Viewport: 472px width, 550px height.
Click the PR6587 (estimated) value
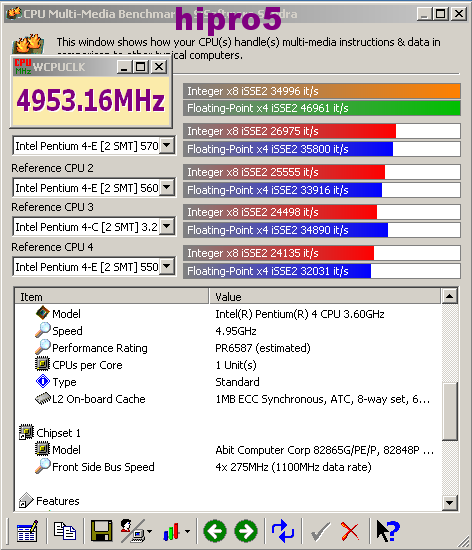point(263,348)
